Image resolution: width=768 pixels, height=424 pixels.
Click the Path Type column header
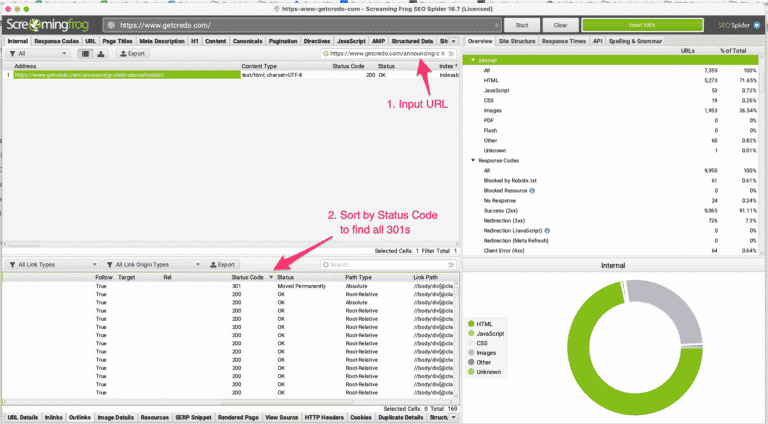pos(359,277)
